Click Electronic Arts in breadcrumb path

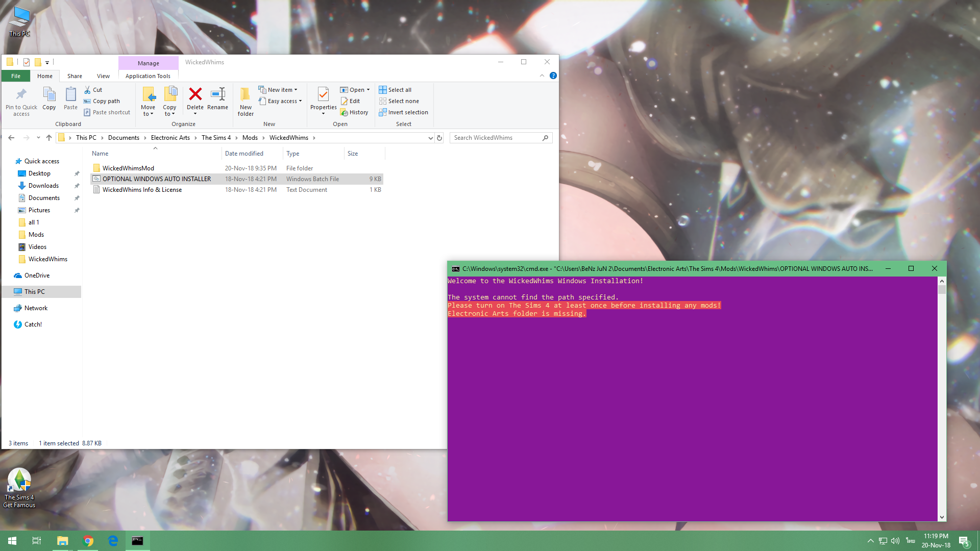click(x=170, y=138)
